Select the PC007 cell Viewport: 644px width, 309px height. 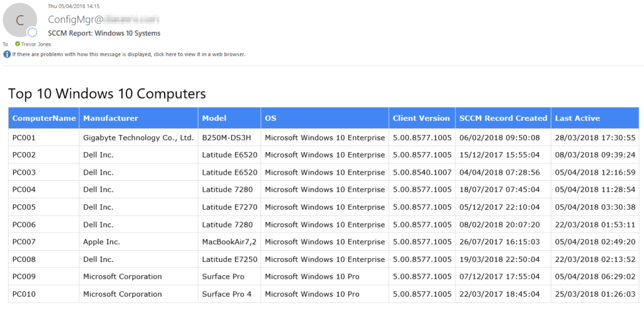point(44,242)
